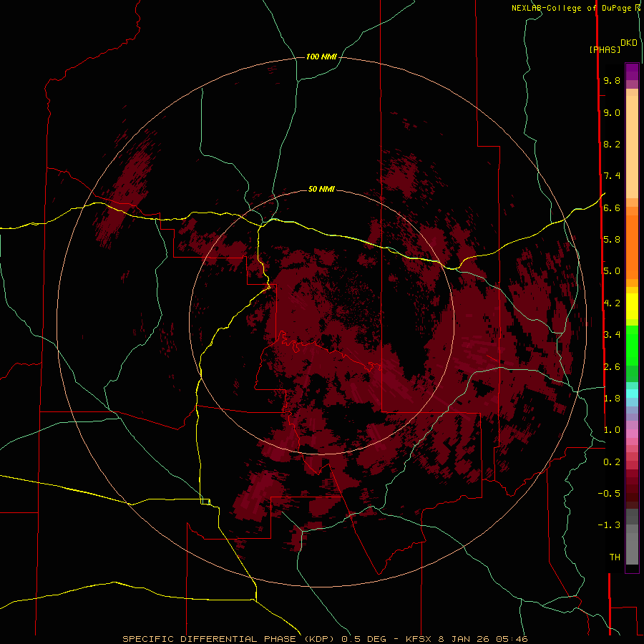Select the 9.8 scale value
This screenshot has height=644, width=644.
click(x=612, y=80)
